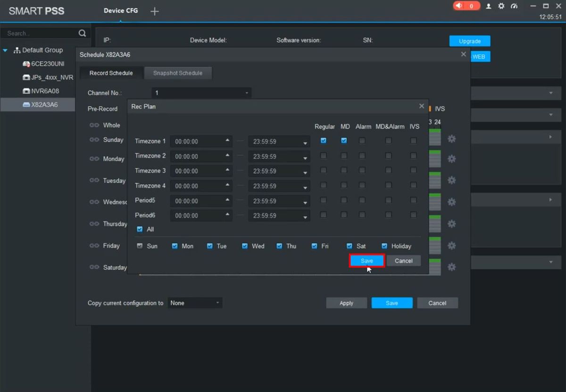
Task: Switch to Snapshot Schedule tab
Action: click(178, 73)
